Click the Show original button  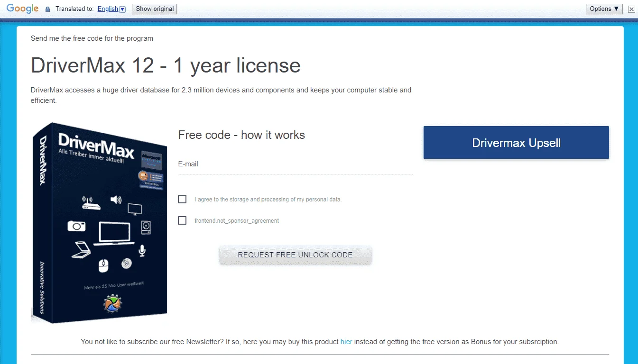pyautogui.click(x=155, y=9)
